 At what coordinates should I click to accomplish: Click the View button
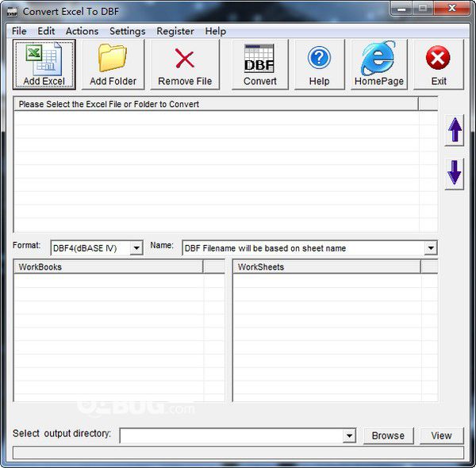click(x=442, y=435)
